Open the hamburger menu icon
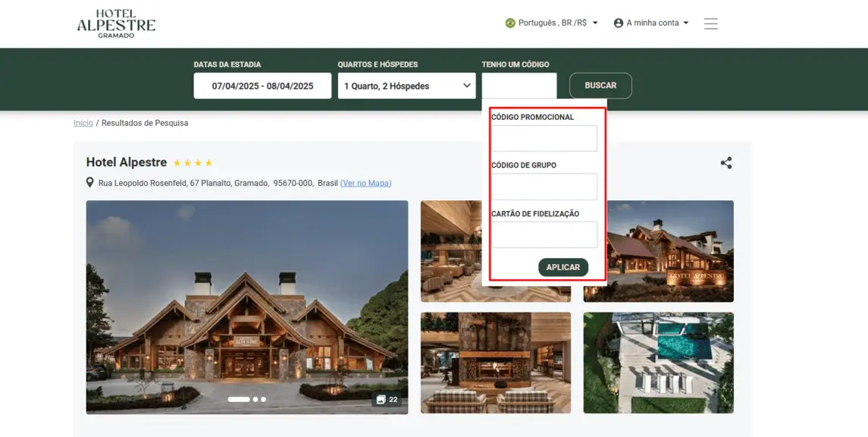 [x=711, y=24]
